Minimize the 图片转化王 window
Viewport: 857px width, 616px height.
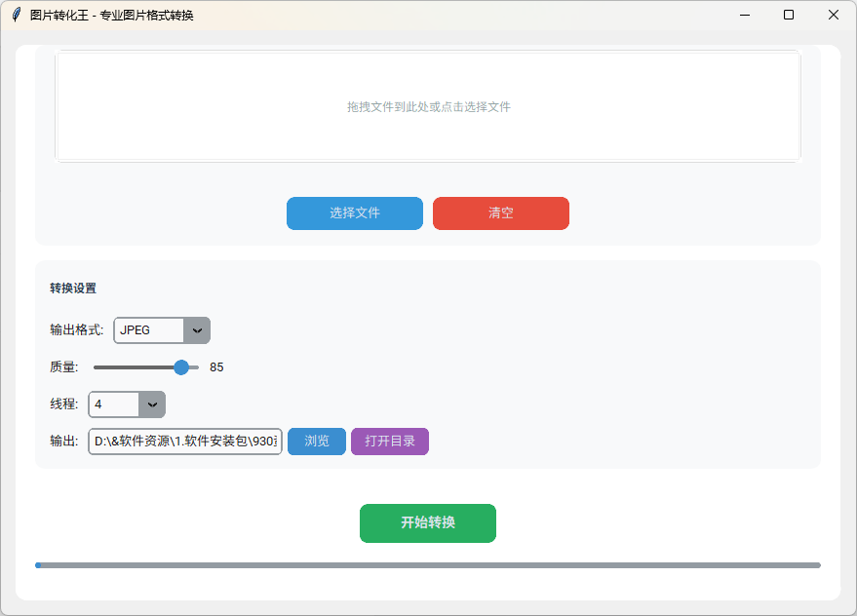click(x=744, y=15)
